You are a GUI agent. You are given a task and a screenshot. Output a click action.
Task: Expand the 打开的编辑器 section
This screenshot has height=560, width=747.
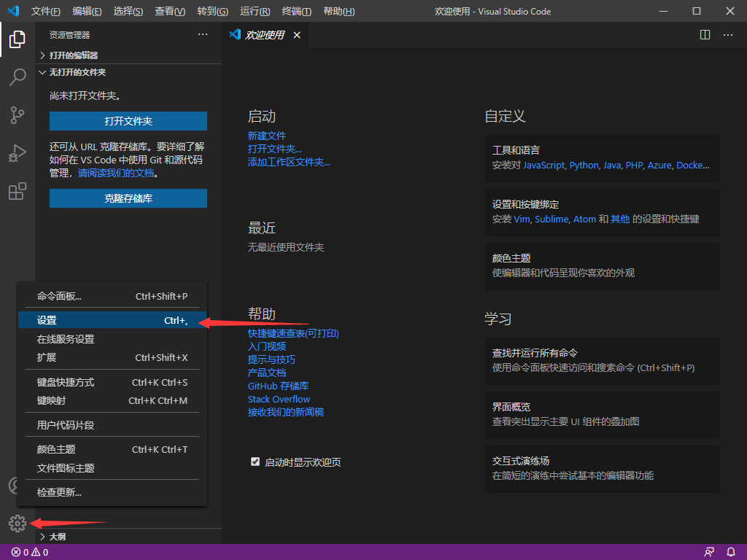coord(128,55)
